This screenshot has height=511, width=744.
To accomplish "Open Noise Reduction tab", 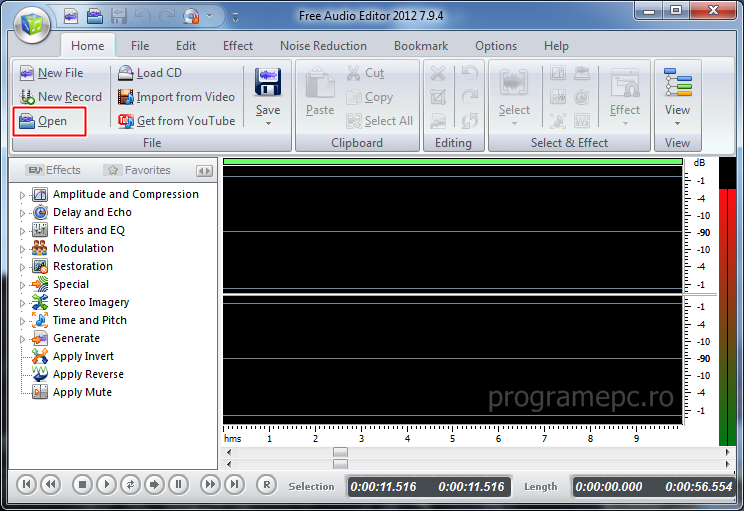I will click(323, 46).
